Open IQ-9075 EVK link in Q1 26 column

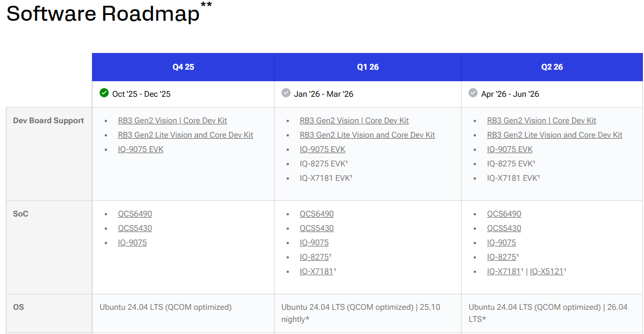[322, 149]
